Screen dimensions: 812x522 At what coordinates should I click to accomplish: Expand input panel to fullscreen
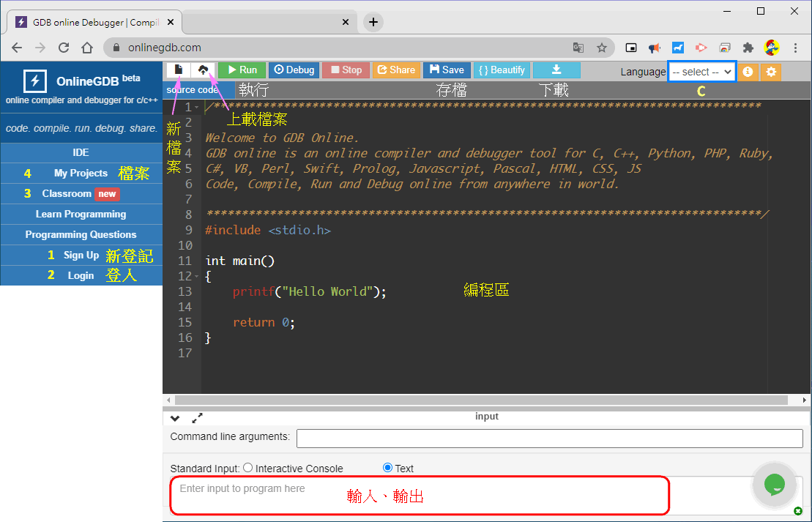coord(197,418)
